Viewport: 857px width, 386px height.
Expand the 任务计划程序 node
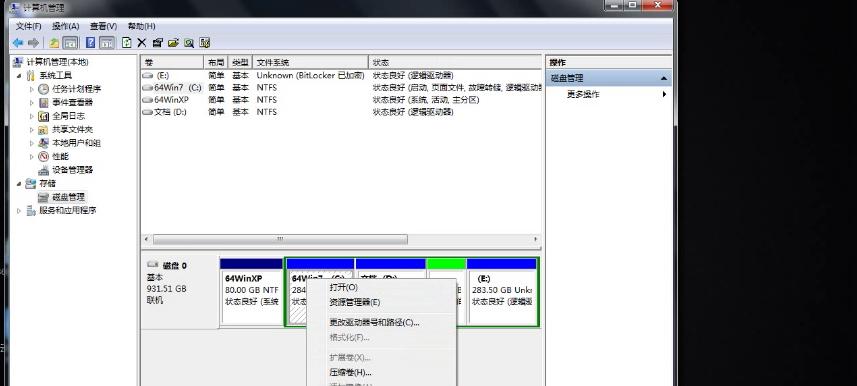click(31, 89)
